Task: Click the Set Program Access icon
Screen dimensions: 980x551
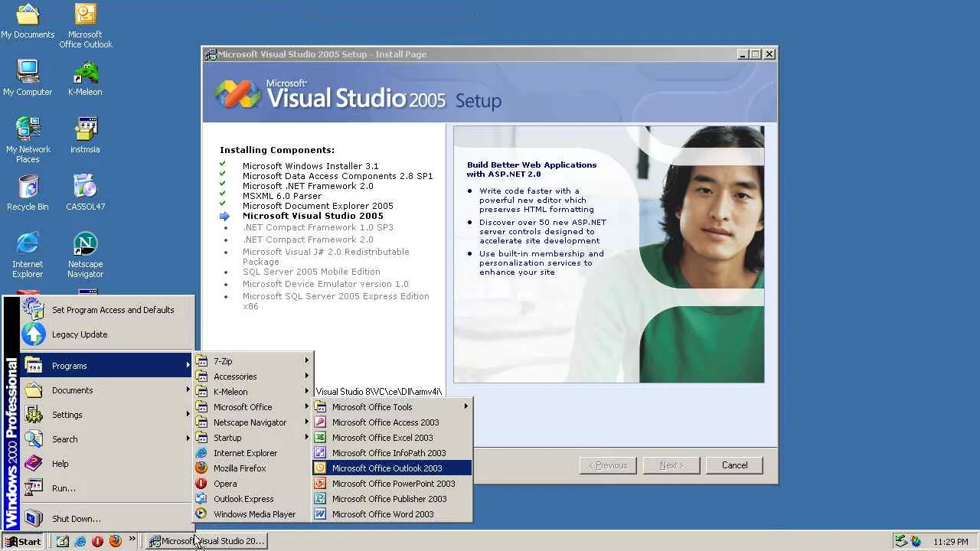Action: click(x=33, y=308)
